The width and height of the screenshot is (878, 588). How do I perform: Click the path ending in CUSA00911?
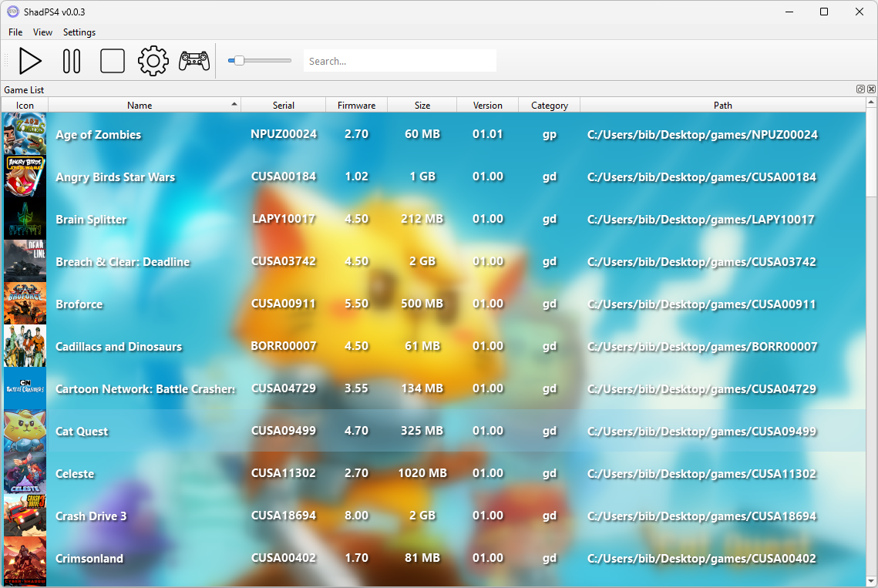(x=701, y=304)
